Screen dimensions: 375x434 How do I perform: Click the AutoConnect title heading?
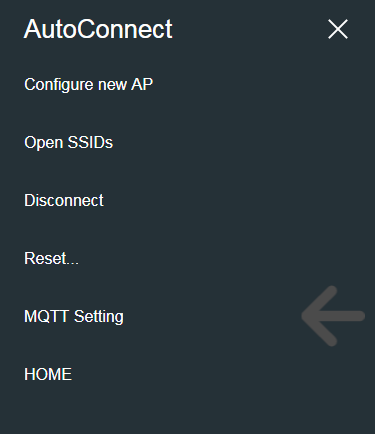pos(98,29)
